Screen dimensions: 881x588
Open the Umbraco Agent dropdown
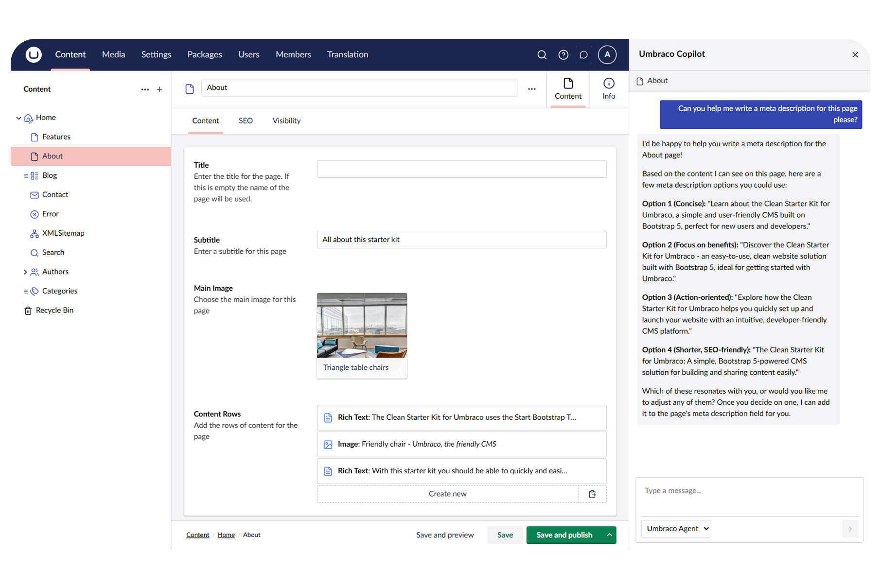[x=676, y=529]
